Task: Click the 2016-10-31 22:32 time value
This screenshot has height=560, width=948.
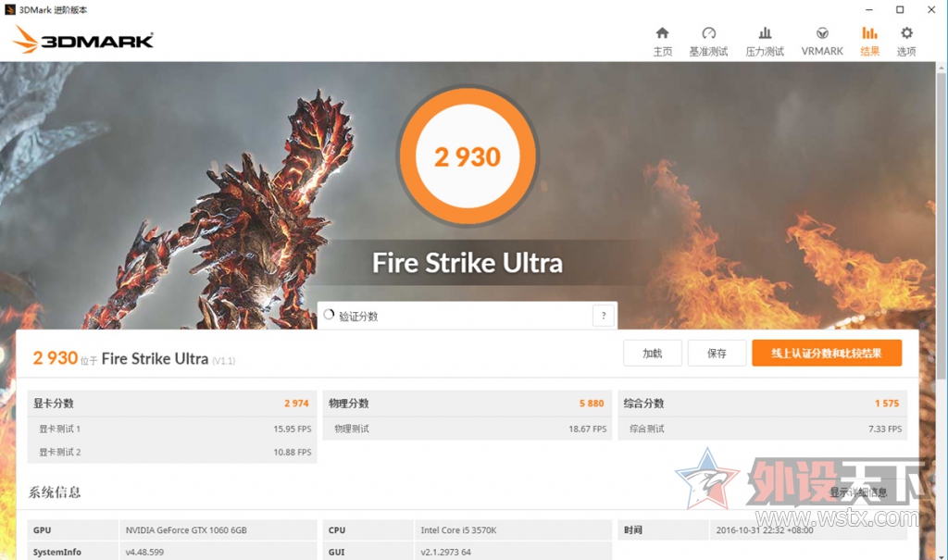Action: (x=765, y=530)
